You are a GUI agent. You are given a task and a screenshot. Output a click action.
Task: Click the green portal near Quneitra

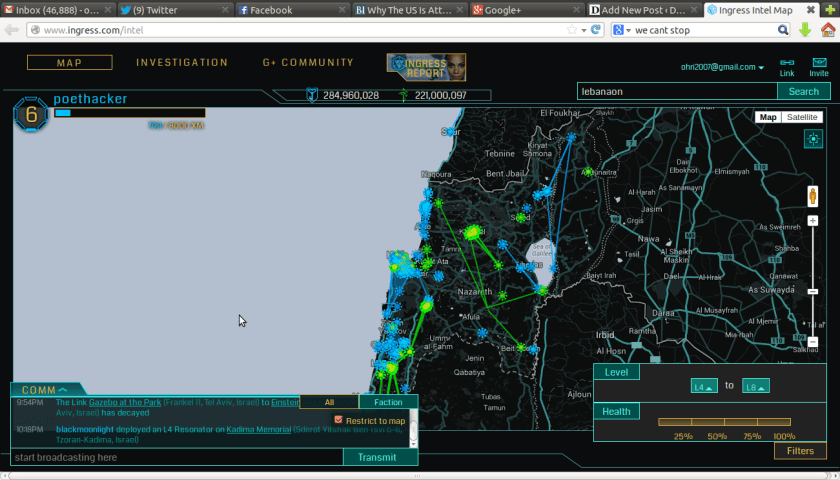588,172
